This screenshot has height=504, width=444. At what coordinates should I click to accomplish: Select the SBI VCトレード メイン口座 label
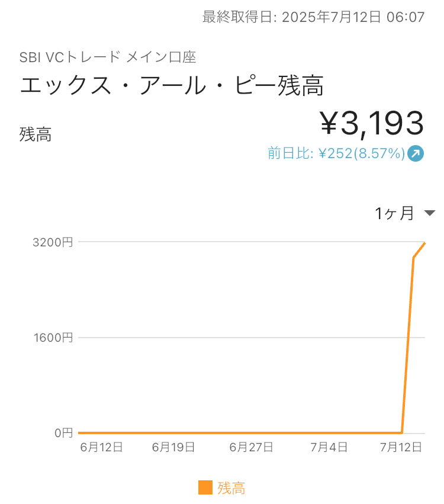[x=108, y=57]
